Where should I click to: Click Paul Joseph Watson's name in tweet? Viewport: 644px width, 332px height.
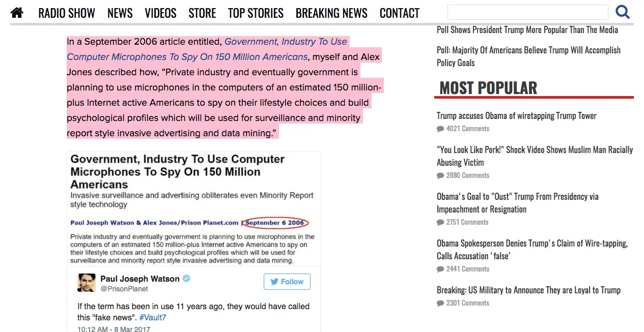pos(140,279)
